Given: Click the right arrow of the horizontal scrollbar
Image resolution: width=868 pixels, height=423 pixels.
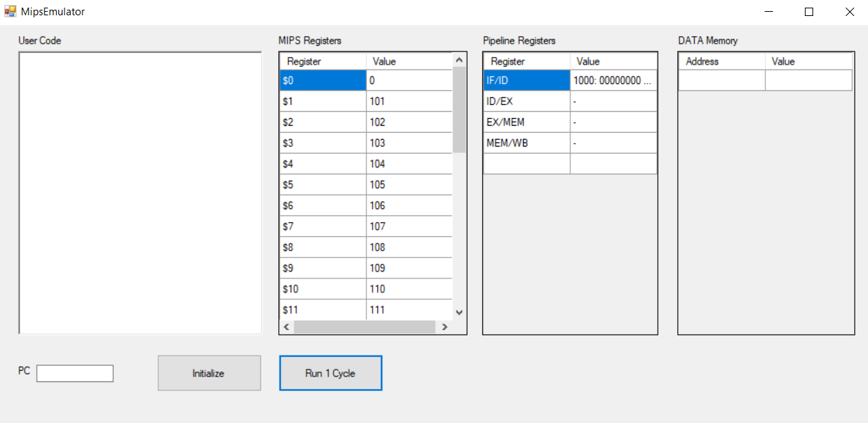Looking at the screenshot, I should click(445, 326).
